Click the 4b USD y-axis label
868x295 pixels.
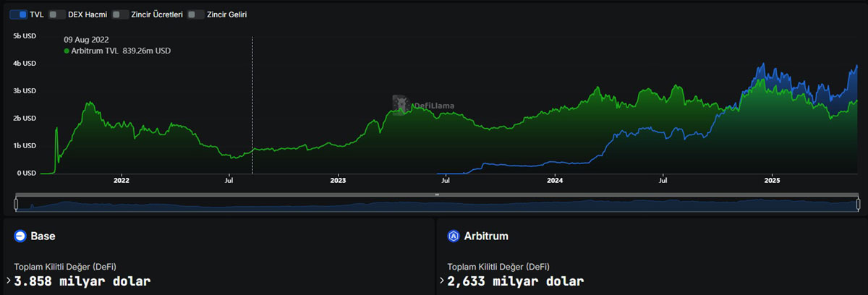coord(25,63)
